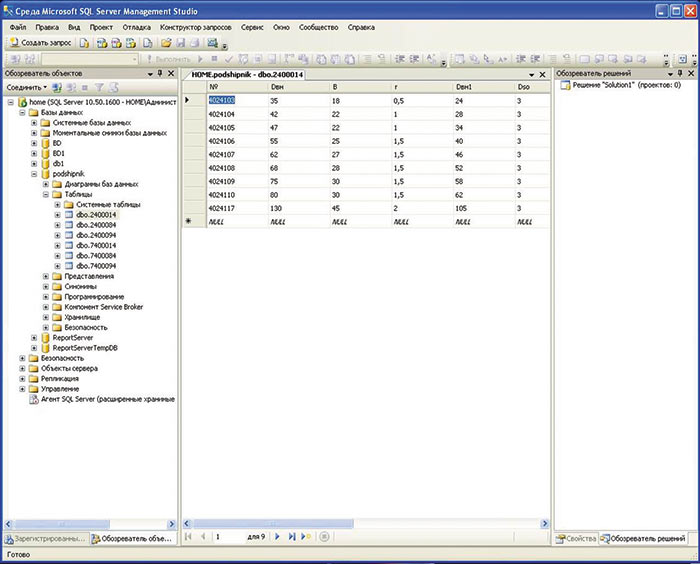Viewport: 700px width, 564px height.
Task: Open the Сервис menu
Action: (x=252, y=27)
